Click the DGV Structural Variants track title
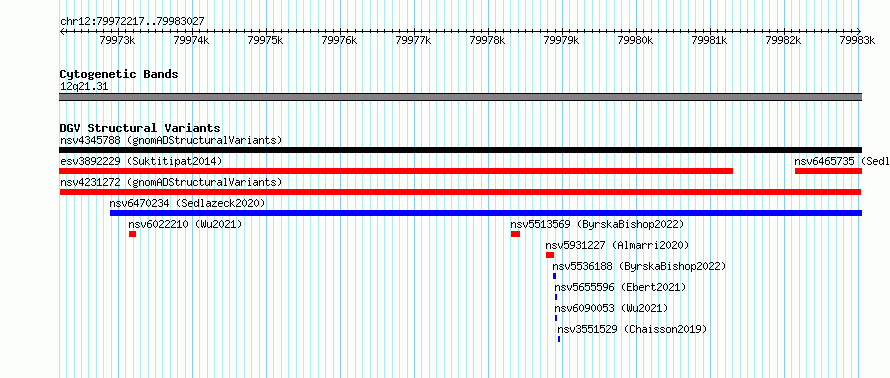The height and width of the screenshot is (378, 890). point(140,128)
